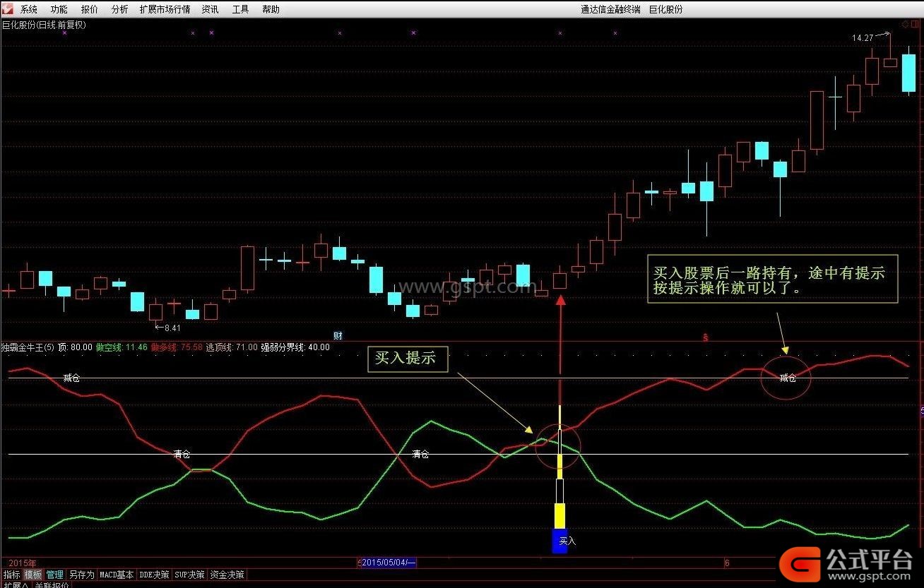924x588 pixels.
Task: Click the 8.41 low price label
Action: coord(172,328)
